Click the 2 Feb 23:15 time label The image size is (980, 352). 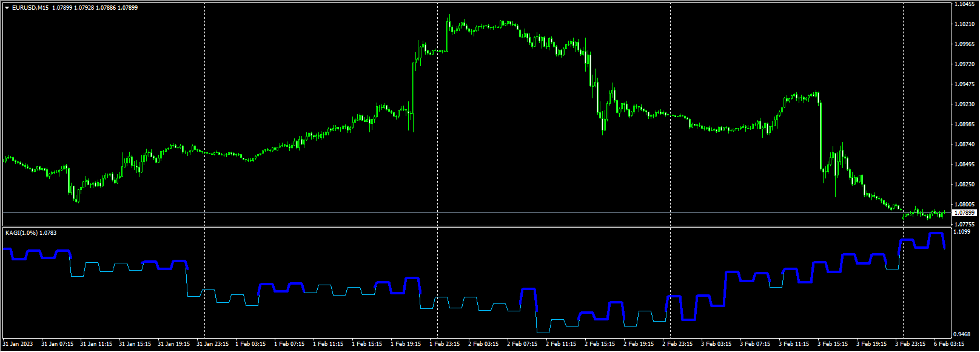(677, 344)
